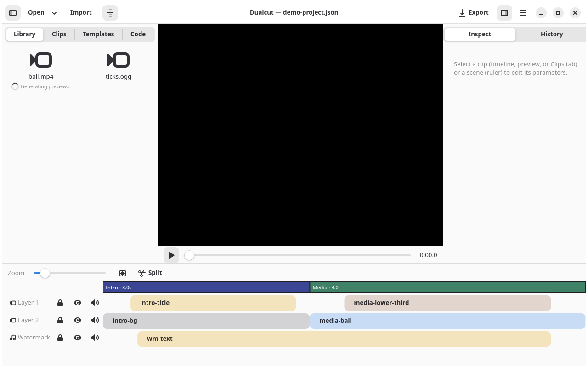Click the zoom-to-fit timeline icon
This screenshot has width=588, height=368.
coord(123,273)
